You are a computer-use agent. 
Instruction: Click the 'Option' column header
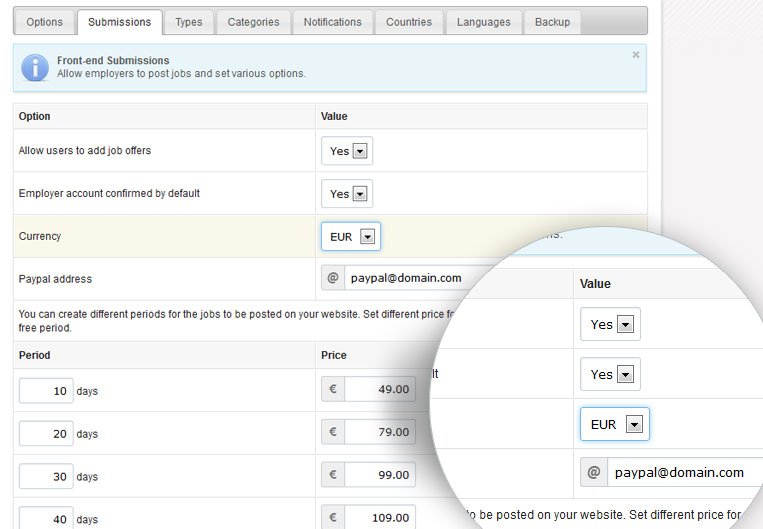[x=35, y=116]
